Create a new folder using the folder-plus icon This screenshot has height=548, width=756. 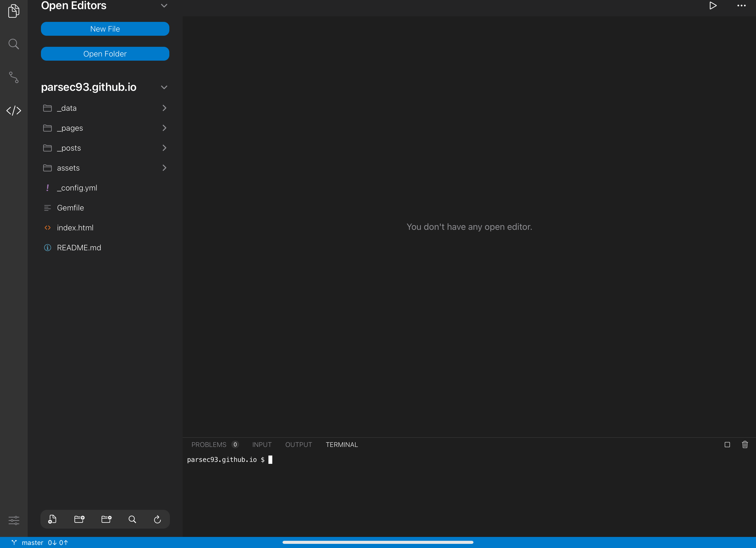[79, 519]
